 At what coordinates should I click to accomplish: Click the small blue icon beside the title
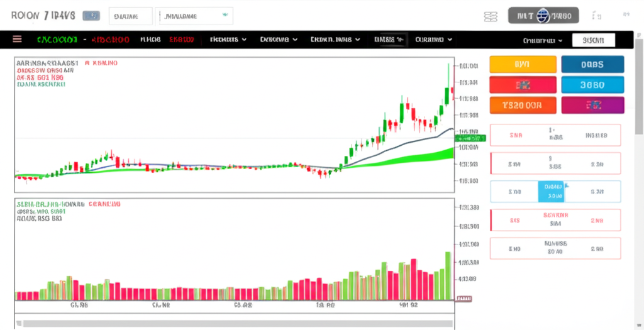(x=92, y=16)
